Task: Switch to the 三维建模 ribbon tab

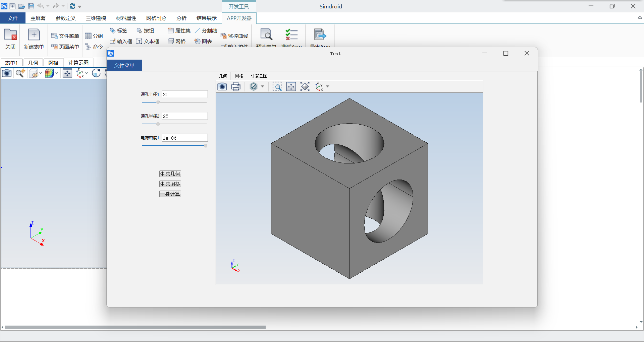Action: [x=96, y=18]
